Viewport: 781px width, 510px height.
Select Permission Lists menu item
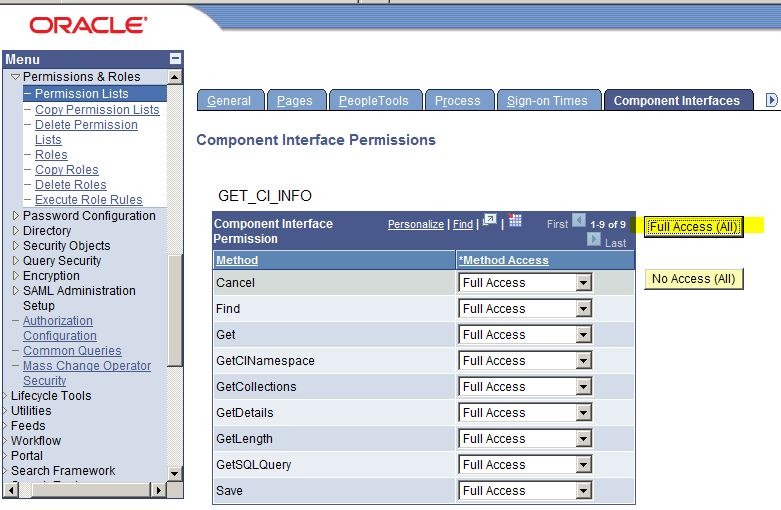tap(81, 94)
